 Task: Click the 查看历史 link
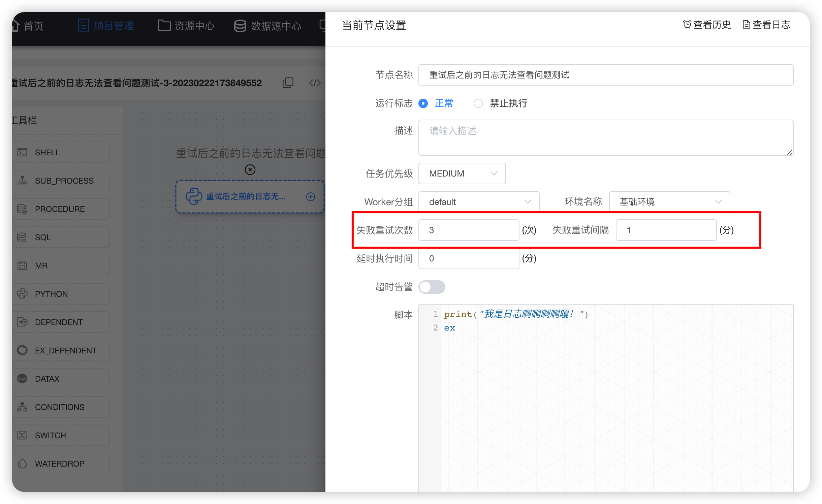click(707, 25)
